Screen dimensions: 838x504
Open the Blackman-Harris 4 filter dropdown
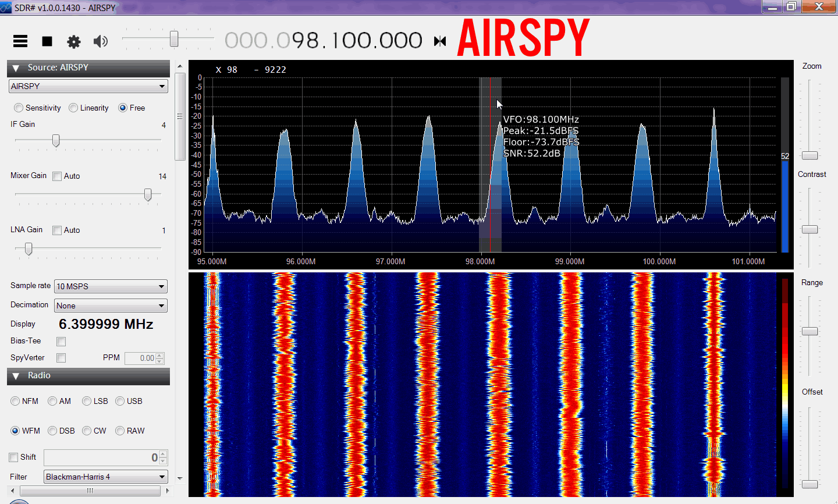106,477
